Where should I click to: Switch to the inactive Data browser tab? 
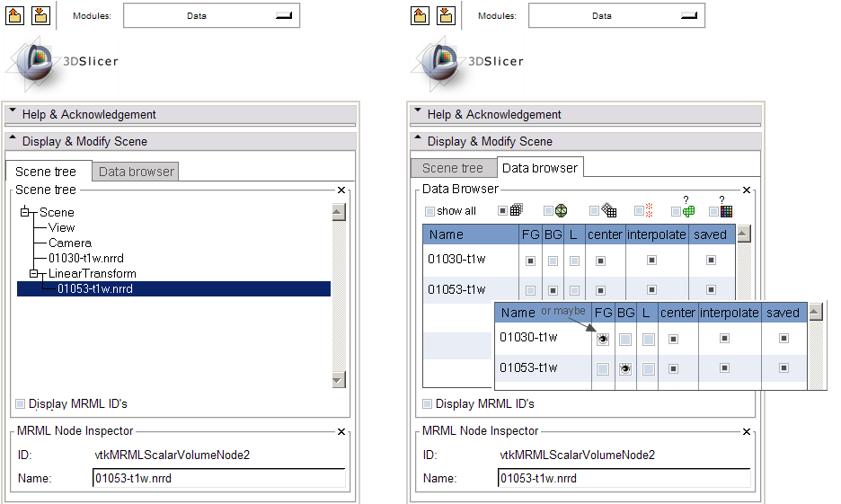pyautogui.click(x=137, y=171)
